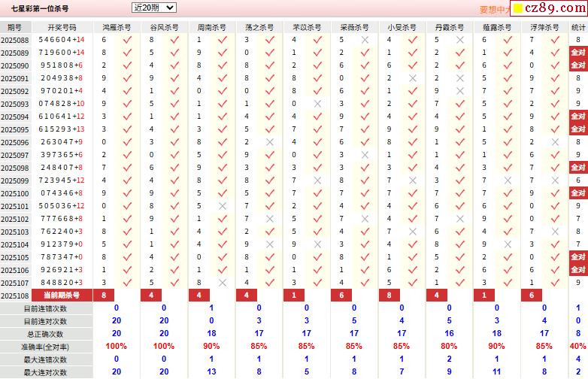Click the cross mark for 小旻 in row 2025091

pyautogui.click(x=413, y=78)
